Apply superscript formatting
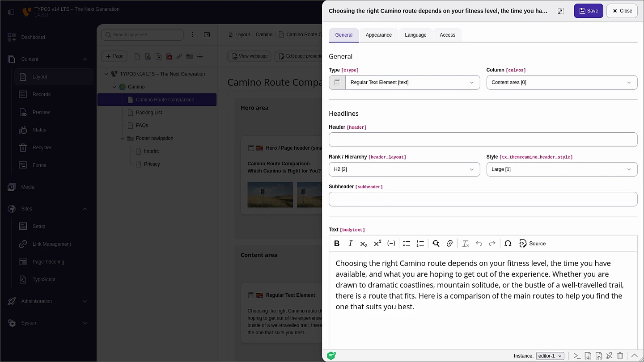 click(377, 244)
